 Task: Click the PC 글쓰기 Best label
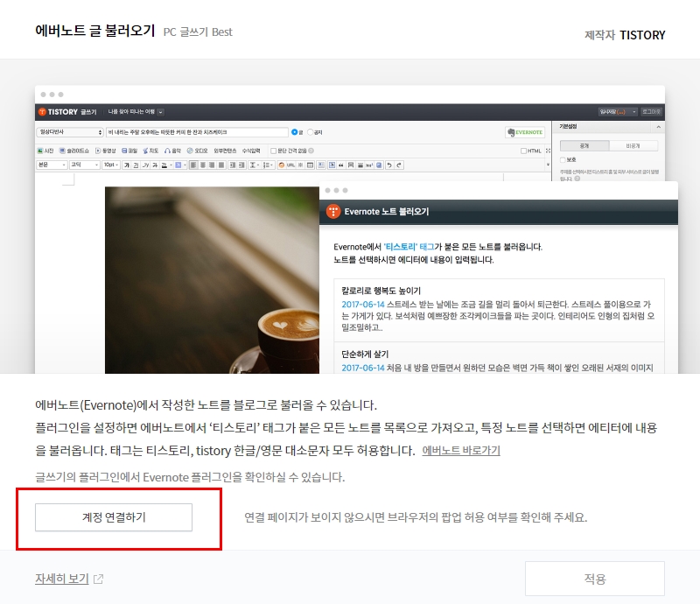coord(198,32)
